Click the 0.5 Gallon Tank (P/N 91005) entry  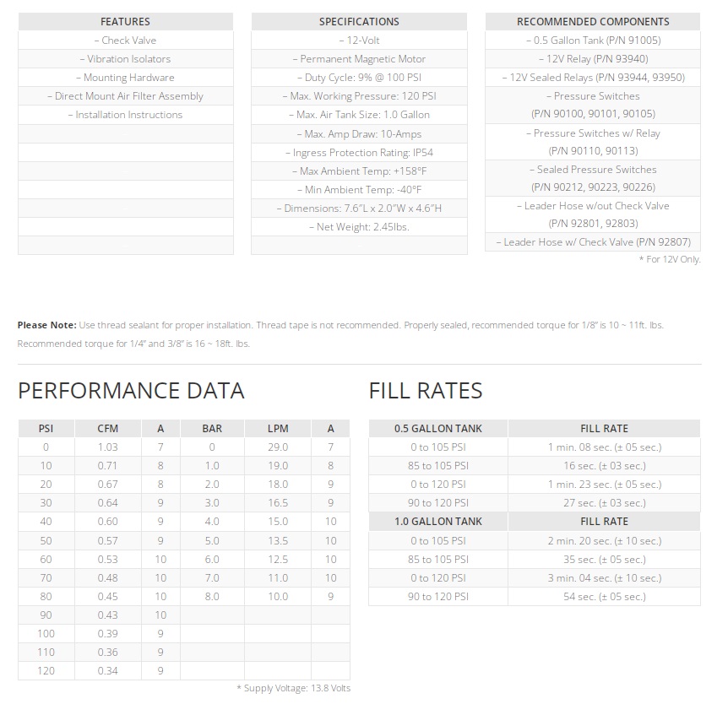(x=593, y=41)
